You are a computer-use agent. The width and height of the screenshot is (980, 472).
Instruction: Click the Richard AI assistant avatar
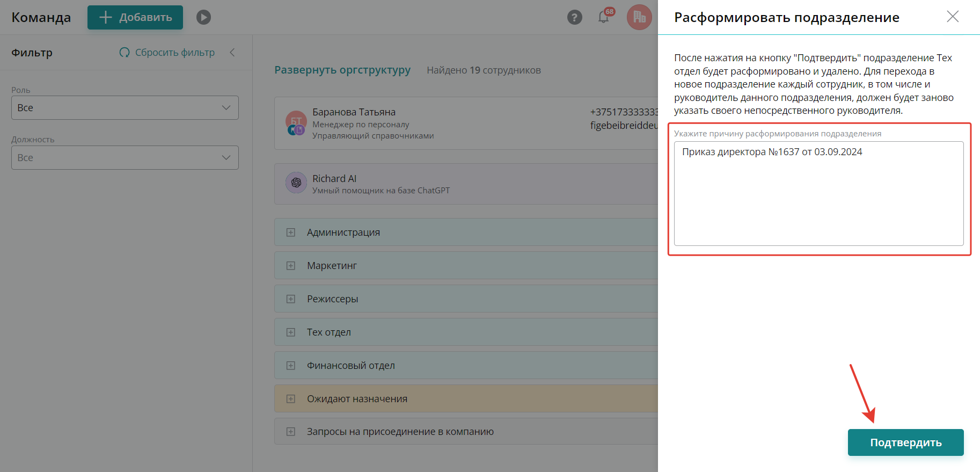pos(296,183)
